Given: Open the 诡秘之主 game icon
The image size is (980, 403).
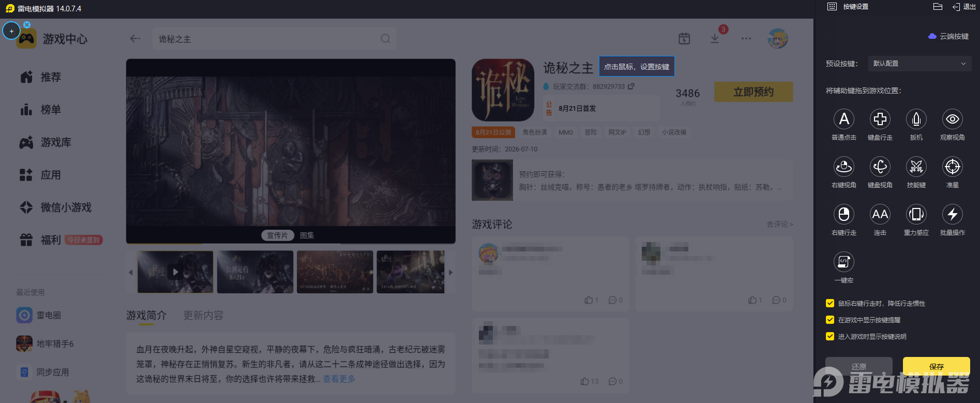Looking at the screenshot, I should [503, 90].
